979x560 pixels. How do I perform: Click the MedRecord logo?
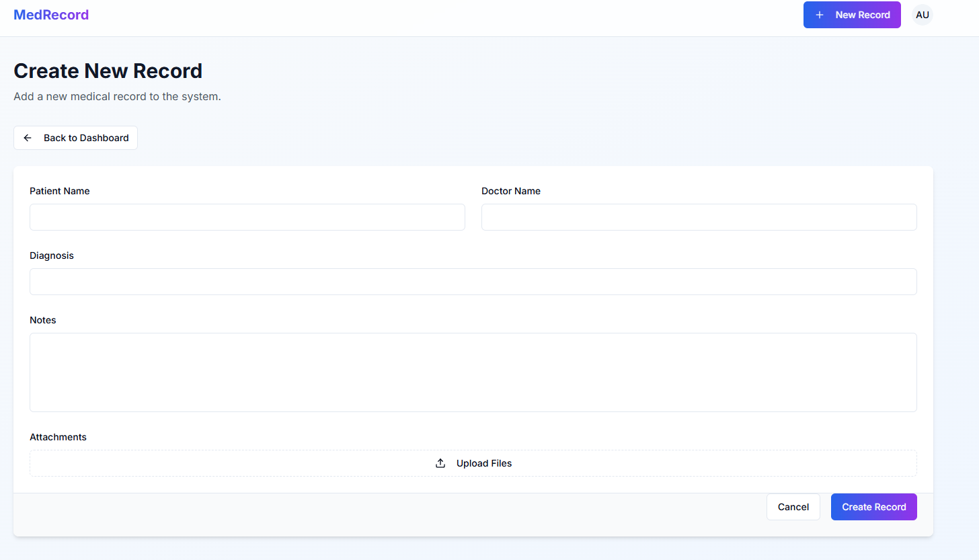tap(51, 15)
